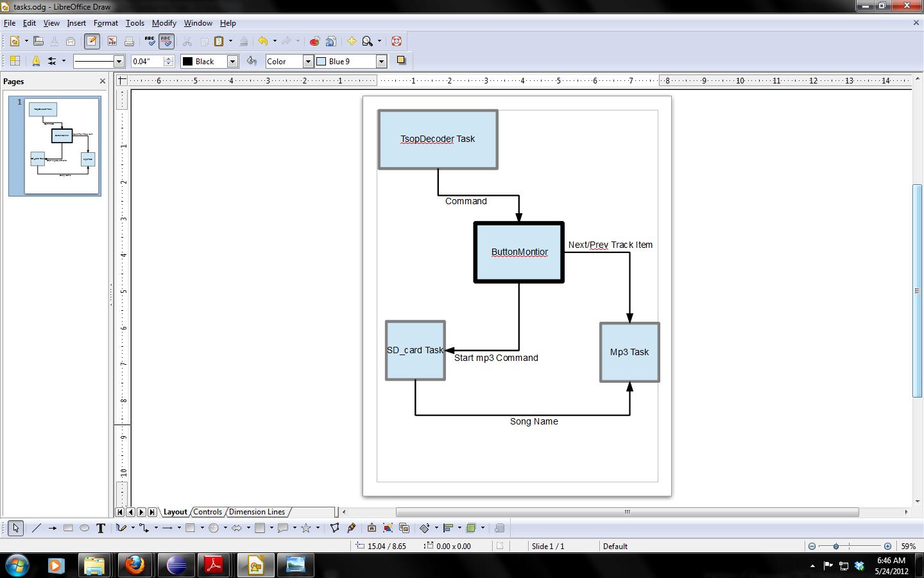Screen dimensions: 924x578
Task: Insert a Chart using toolbar icon
Action: [x=314, y=41]
